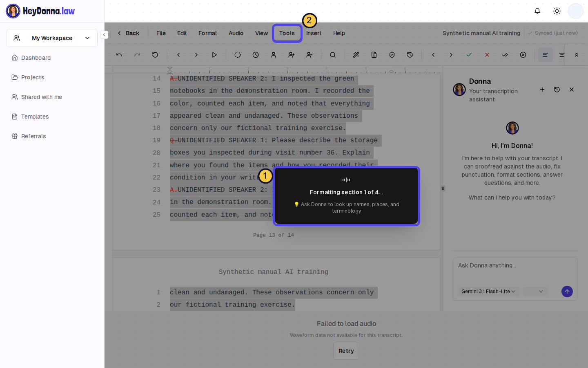Click the play triangle in the toolbar
Viewport: 588px width, 368px height.
point(214,55)
